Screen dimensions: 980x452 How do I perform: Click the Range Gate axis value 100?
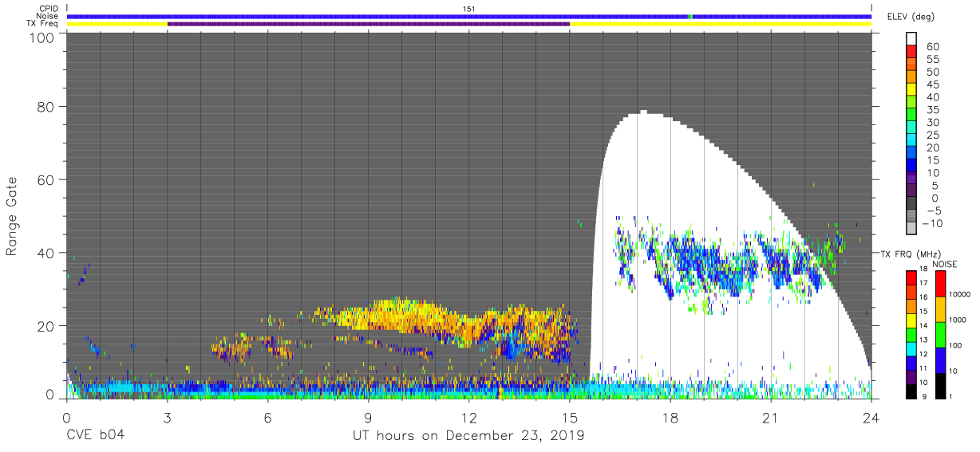43,38
